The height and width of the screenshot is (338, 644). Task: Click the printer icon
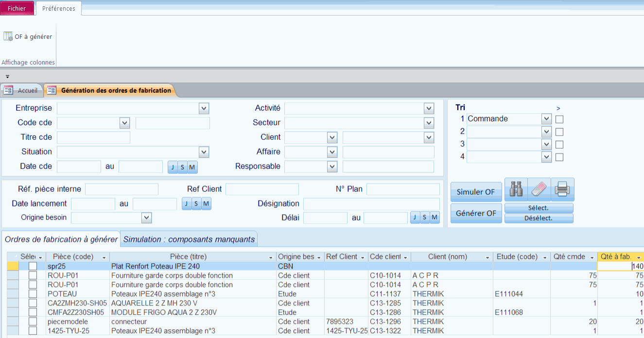click(x=562, y=189)
